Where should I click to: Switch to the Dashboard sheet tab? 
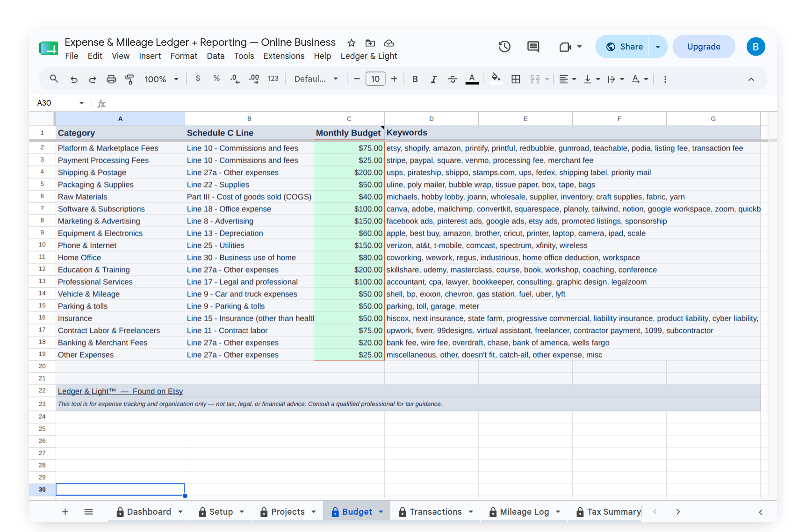point(149,512)
